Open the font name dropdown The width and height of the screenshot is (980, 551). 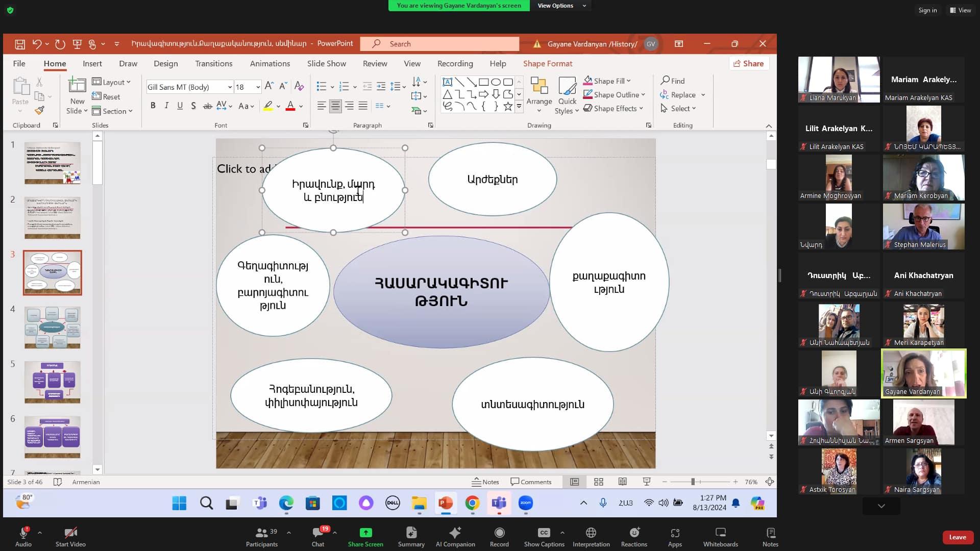click(230, 87)
